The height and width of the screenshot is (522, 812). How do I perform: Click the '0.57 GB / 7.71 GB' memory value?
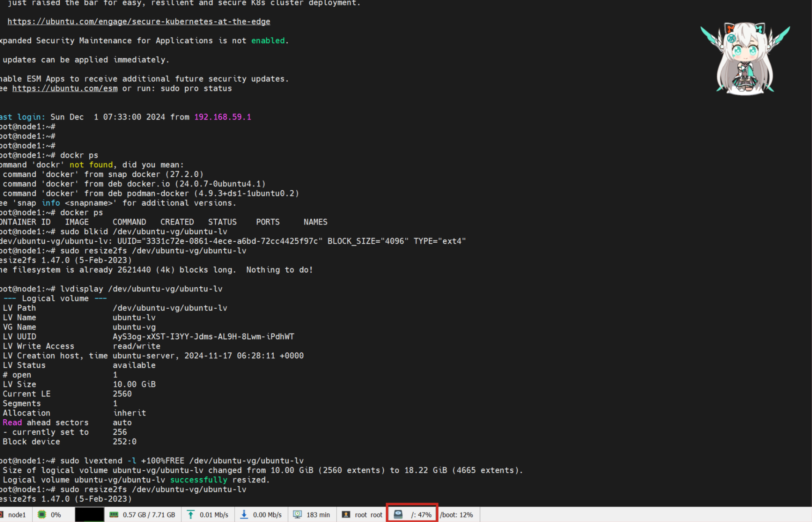(x=149, y=515)
